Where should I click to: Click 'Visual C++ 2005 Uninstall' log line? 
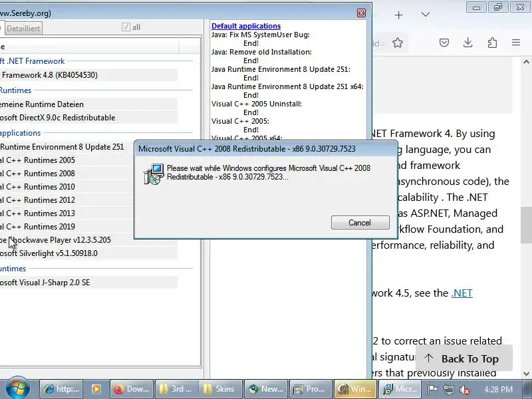[x=257, y=104]
